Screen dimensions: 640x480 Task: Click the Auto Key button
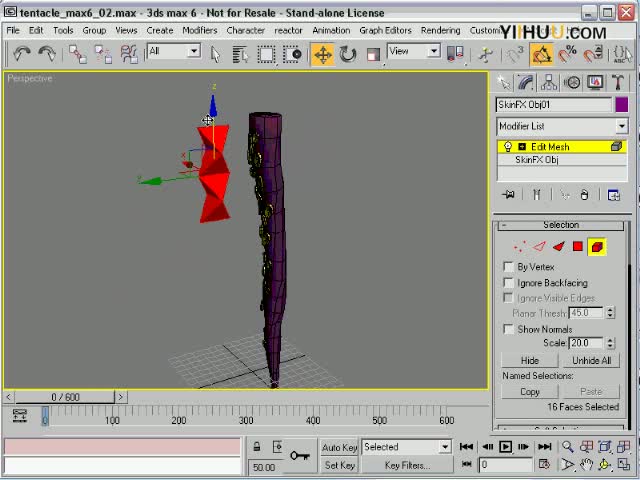pos(339,447)
